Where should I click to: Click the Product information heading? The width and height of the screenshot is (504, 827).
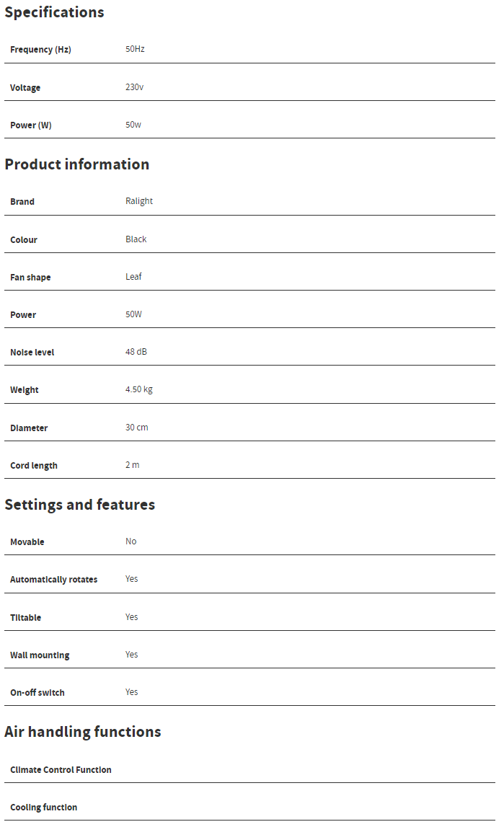click(x=76, y=164)
